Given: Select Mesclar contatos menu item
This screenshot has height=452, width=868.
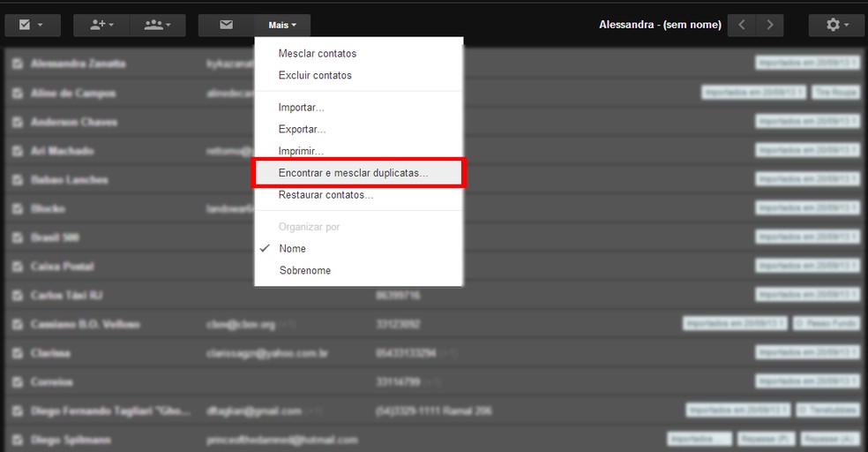Looking at the screenshot, I should tap(359, 54).
